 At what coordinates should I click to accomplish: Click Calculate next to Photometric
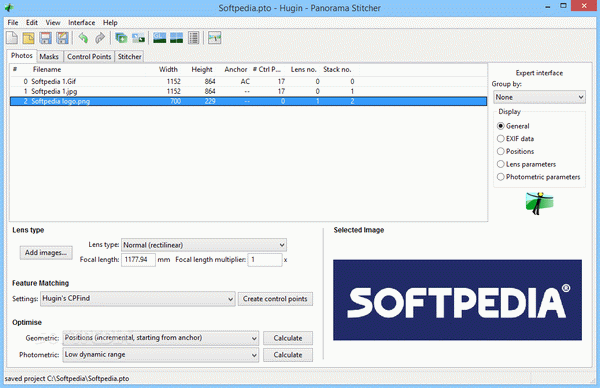(x=288, y=355)
